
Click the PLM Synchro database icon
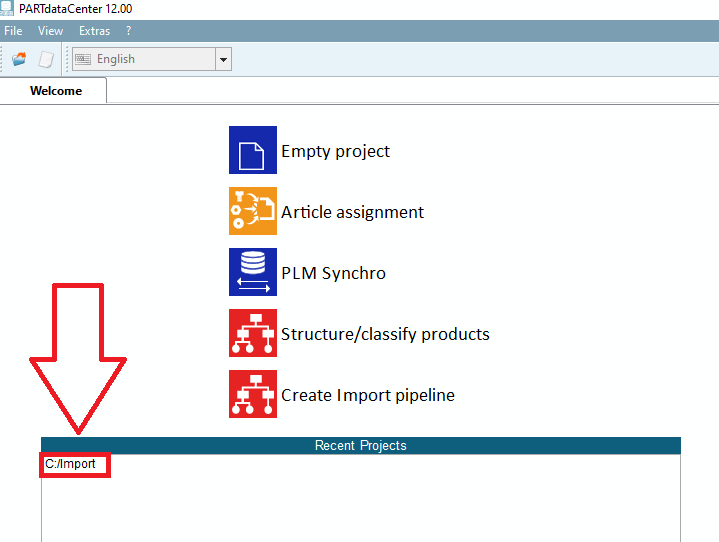click(x=253, y=272)
